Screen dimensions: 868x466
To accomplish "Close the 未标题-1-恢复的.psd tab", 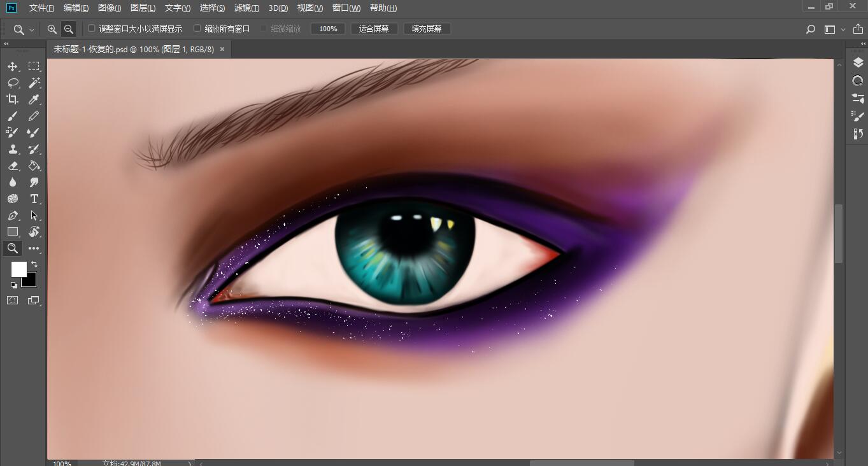I will click(x=222, y=49).
